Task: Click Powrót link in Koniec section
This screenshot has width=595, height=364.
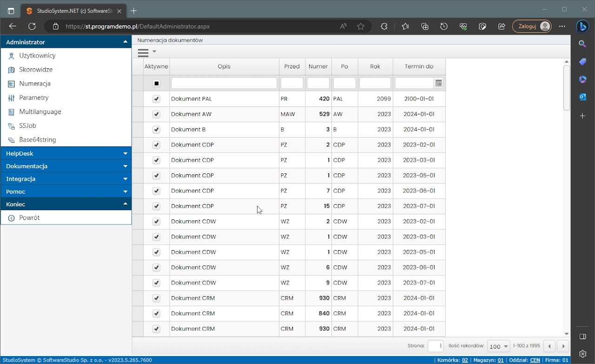Action: [29, 218]
